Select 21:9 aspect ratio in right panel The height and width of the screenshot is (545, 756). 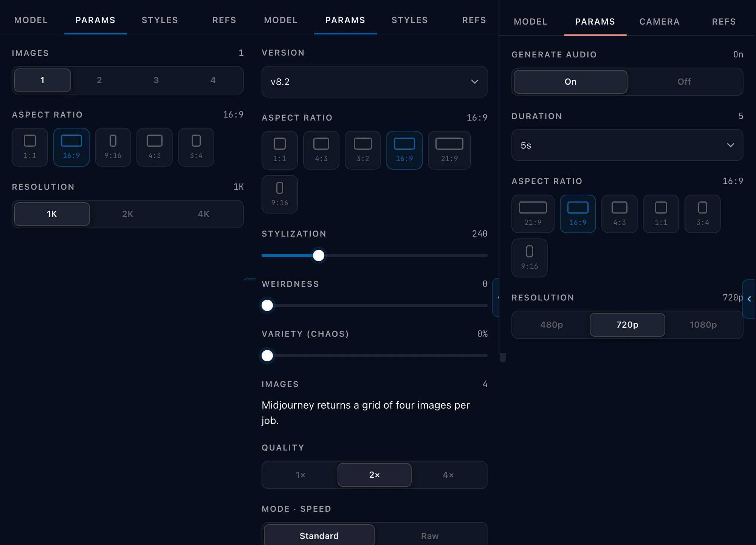(x=533, y=214)
